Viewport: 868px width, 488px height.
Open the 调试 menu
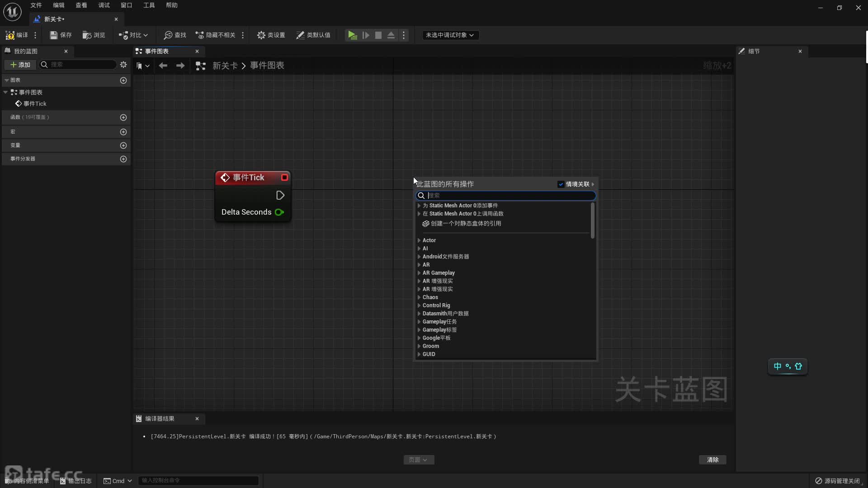point(104,5)
